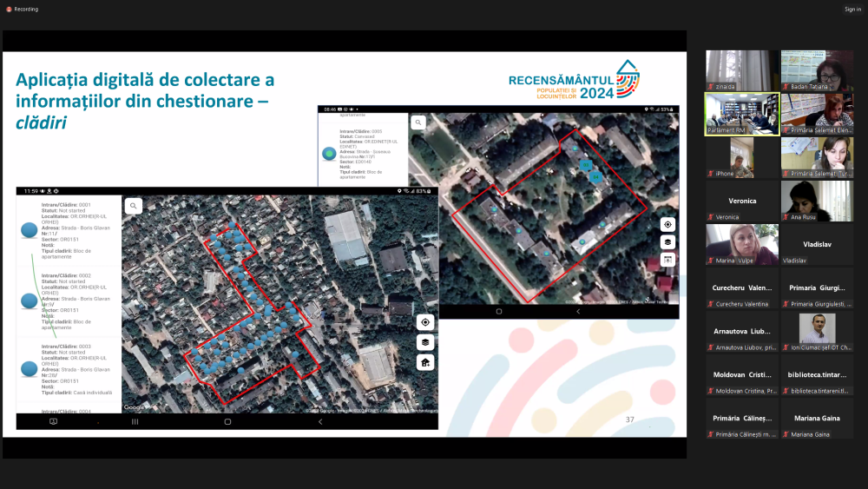This screenshot has height=489, width=868.
Task: Select the marker for building 0005 Canvassed
Action: 329,154
